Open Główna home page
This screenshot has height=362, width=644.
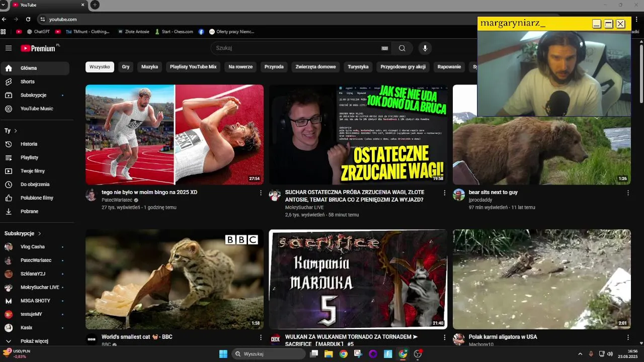point(35,68)
